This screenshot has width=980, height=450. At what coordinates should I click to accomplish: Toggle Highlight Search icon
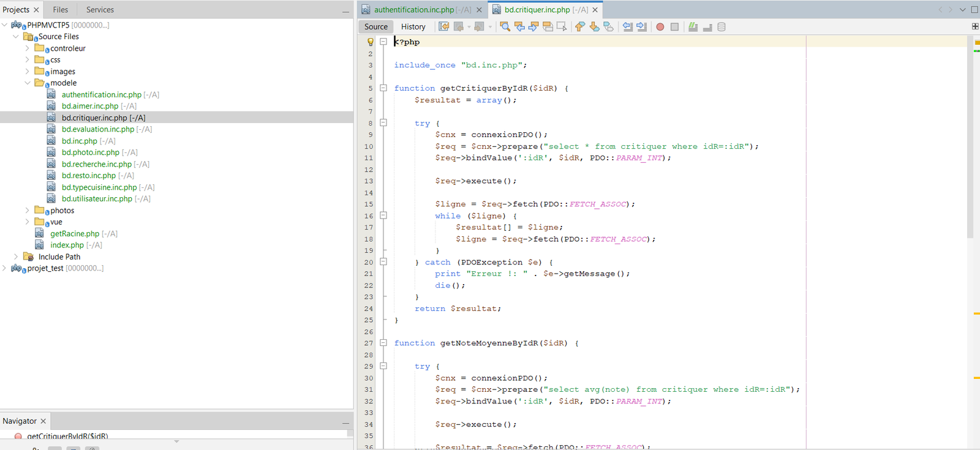coord(548,26)
